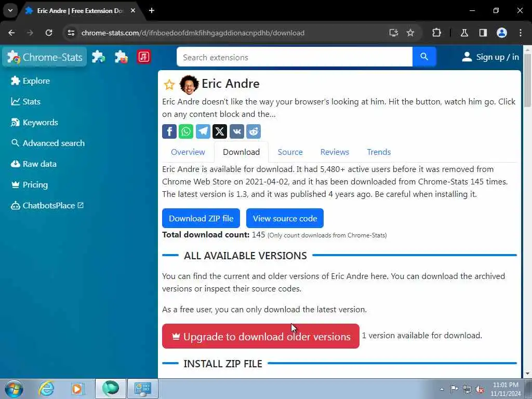Open the Windows Start button
This screenshot has width=532, height=399.
point(14,389)
